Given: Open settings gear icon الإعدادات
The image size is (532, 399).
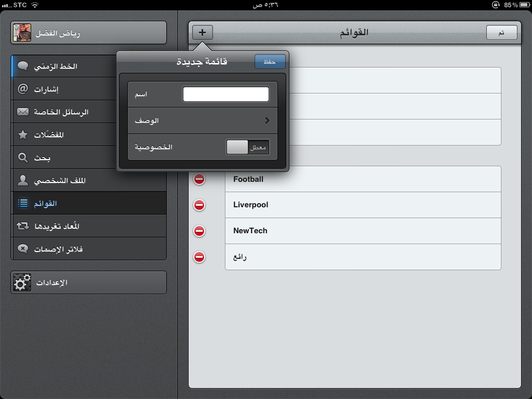Looking at the screenshot, I should 22,283.
